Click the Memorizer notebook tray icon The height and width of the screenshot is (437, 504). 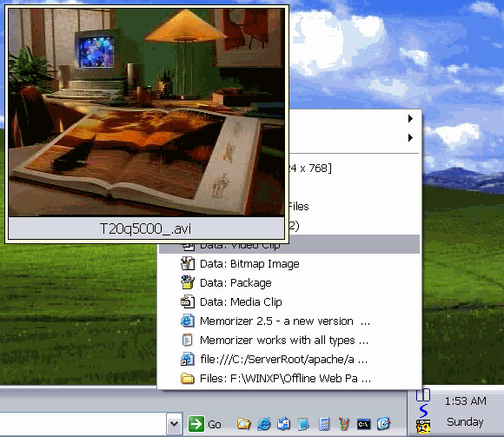pyautogui.click(x=423, y=394)
